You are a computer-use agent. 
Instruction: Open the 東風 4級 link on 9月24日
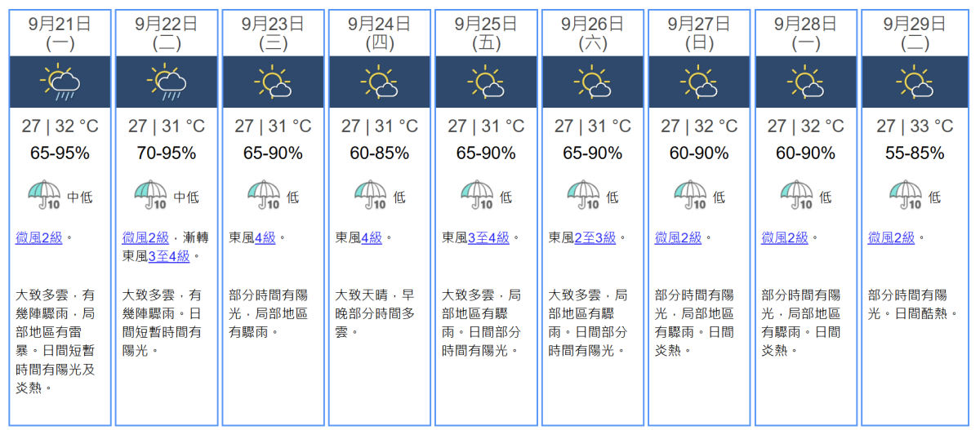coord(372,237)
